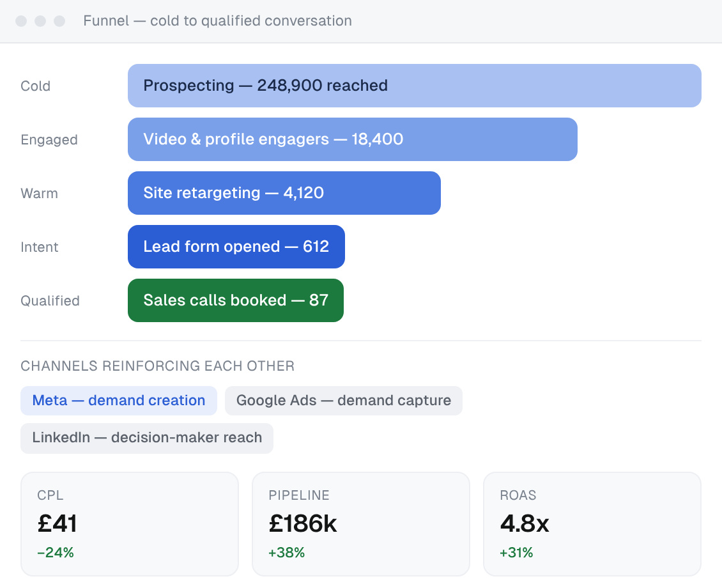The width and height of the screenshot is (722, 588).
Task: Select the Prospecting 248,900 reached bar
Action: click(x=415, y=86)
